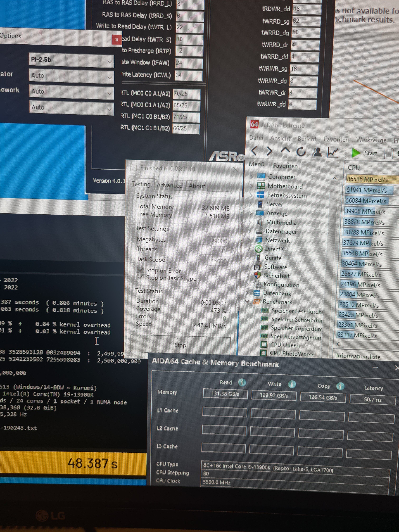The width and height of the screenshot is (399, 532).
Task: Switch to the Favoriten panel tab
Action: (285, 166)
